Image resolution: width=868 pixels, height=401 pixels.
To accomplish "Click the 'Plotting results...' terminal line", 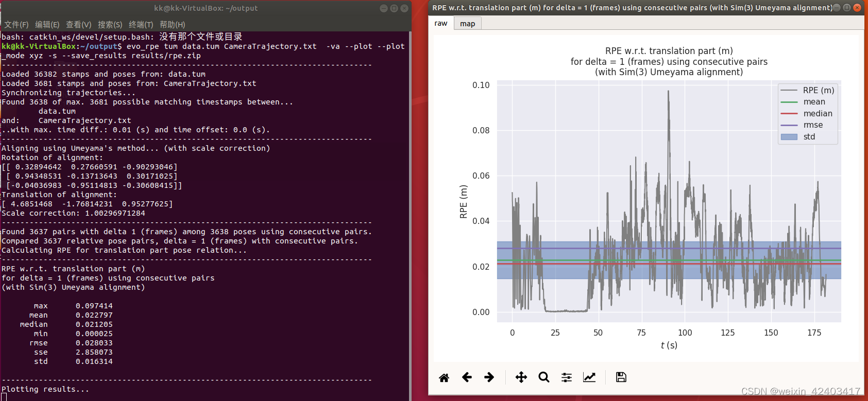I will pos(45,389).
